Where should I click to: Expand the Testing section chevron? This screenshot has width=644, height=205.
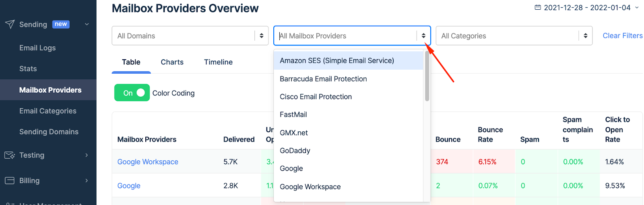(87, 155)
